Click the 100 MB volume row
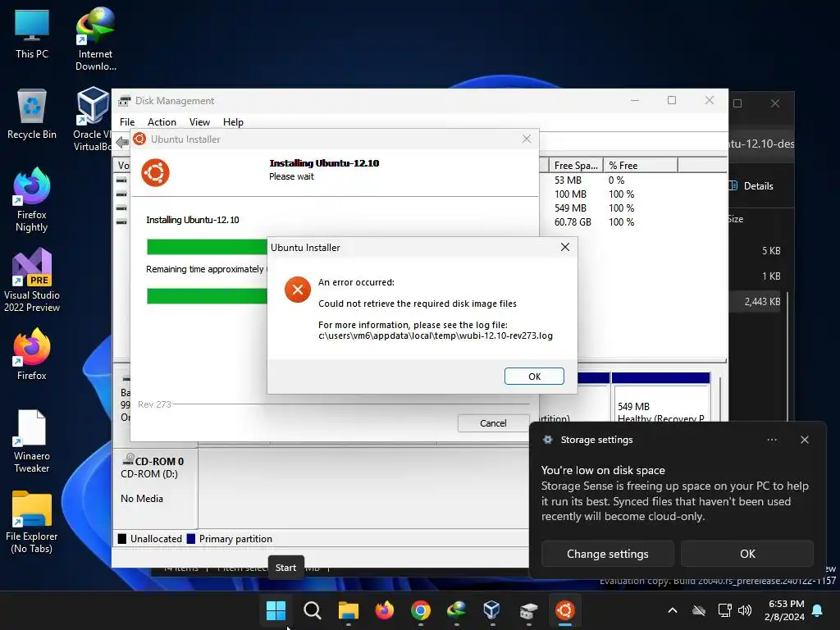This screenshot has width=840, height=630. click(594, 194)
